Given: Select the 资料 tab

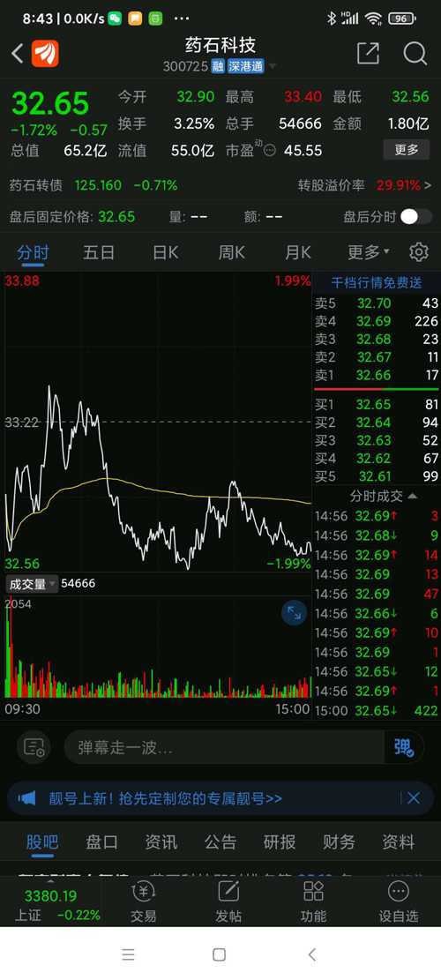Looking at the screenshot, I should (398, 842).
